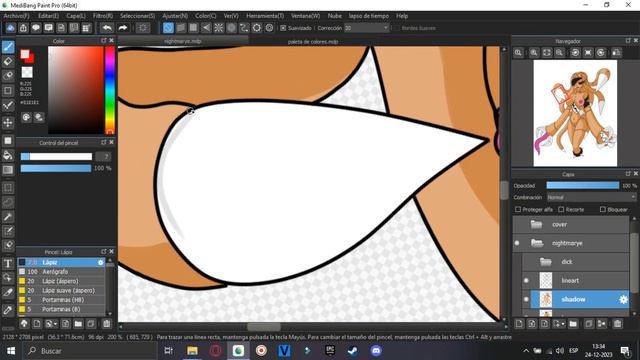Select radial snap guide icon

(219, 28)
